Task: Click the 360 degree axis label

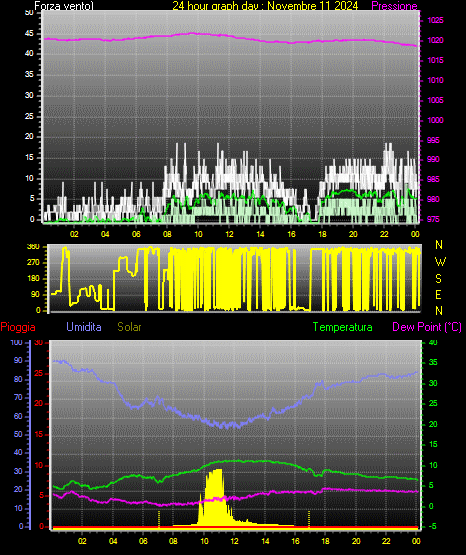Action: pos(33,247)
